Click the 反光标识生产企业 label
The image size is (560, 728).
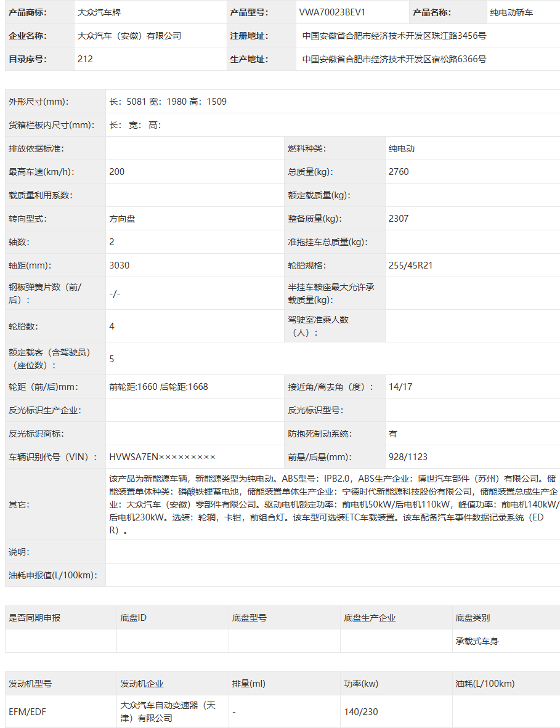45,410
